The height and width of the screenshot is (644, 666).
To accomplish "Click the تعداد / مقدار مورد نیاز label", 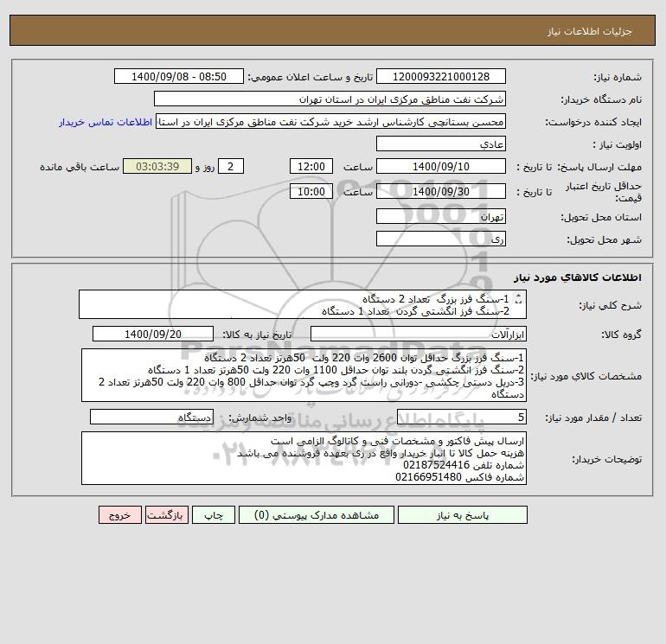I will [x=593, y=418].
